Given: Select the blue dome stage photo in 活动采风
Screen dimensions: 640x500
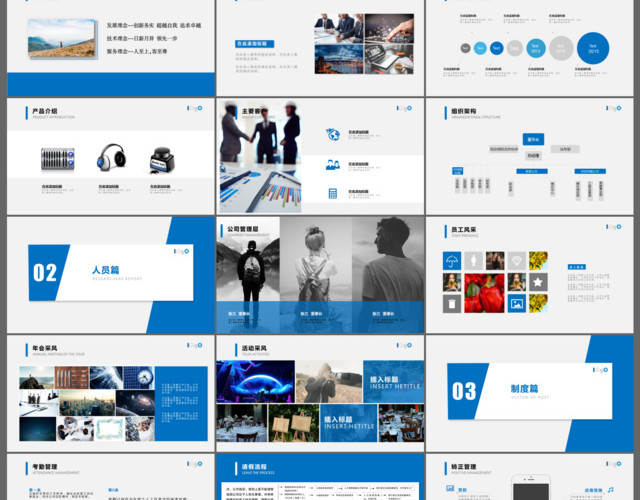Looking at the screenshot, I should tap(256, 381).
